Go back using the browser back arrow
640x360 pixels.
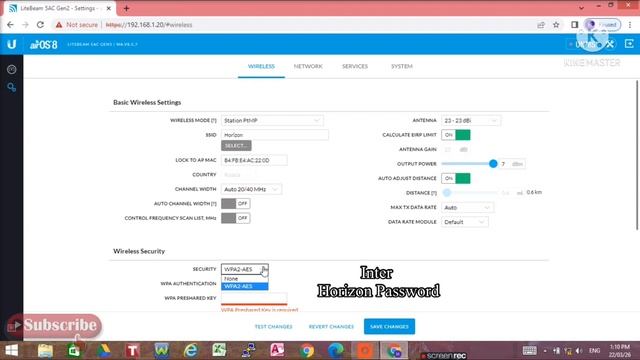click(10, 25)
